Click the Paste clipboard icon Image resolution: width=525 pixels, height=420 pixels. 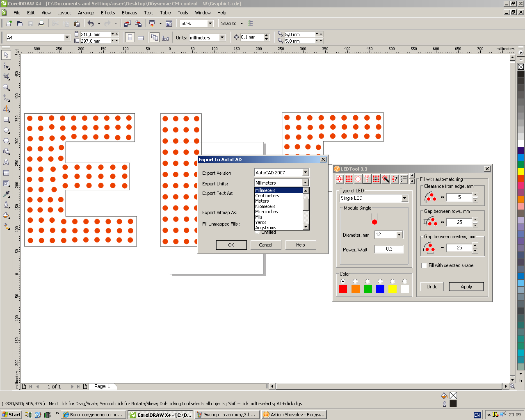click(77, 23)
